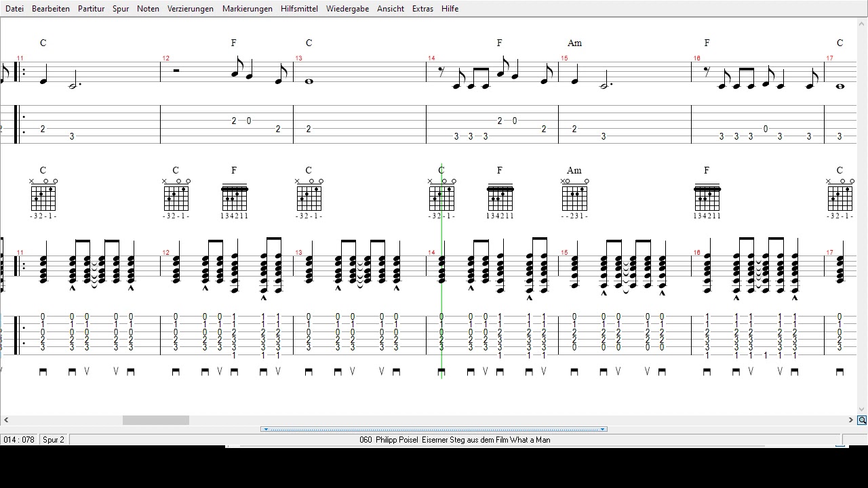Open the Bearbeiten menu
The image size is (868, 488).
coord(51,9)
